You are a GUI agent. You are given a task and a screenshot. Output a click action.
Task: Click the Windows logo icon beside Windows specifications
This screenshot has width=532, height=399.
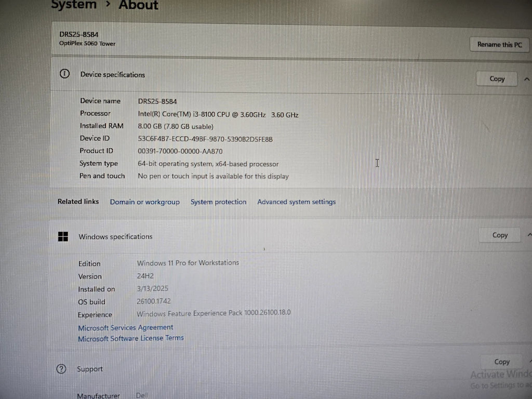pyautogui.click(x=63, y=236)
